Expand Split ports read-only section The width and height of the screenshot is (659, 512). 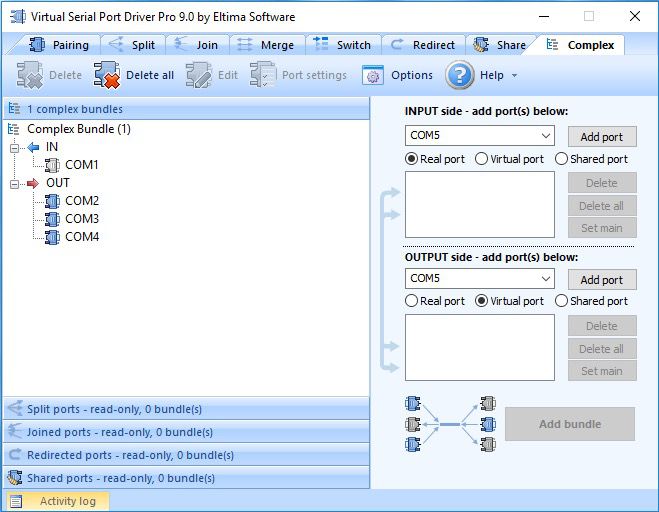click(186, 409)
